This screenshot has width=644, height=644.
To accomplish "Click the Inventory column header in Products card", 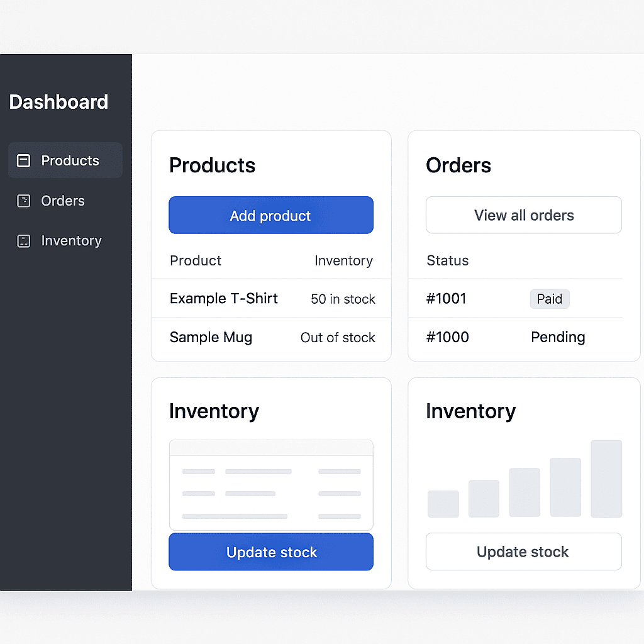I will tap(344, 260).
